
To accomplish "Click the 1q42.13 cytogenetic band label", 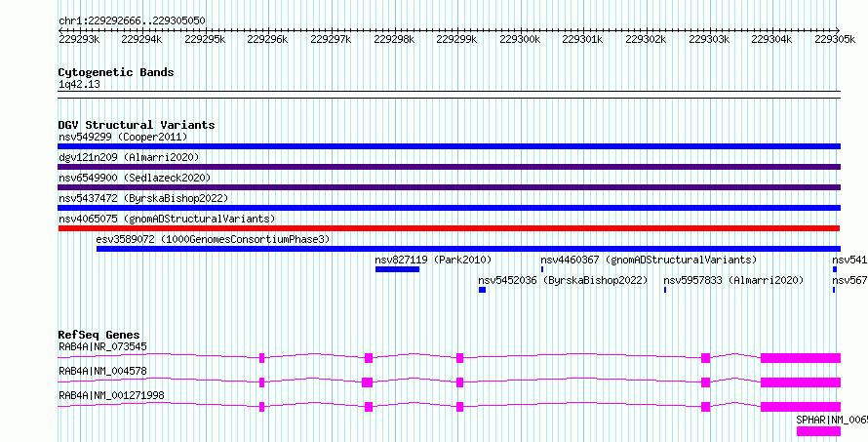I will pyautogui.click(x=79, y=85).
